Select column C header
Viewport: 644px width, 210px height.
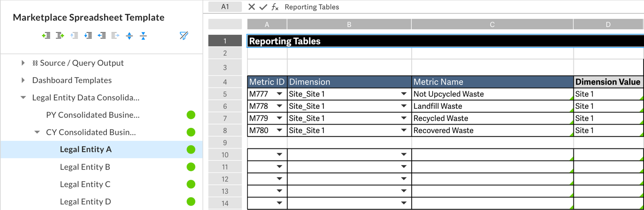[492, 24]
